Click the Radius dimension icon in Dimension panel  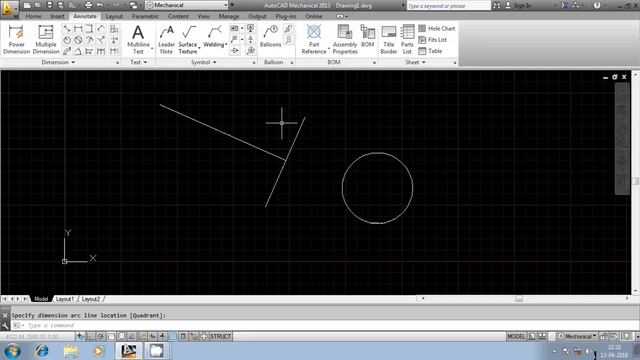pyautogui.click(x=67, y=40)
